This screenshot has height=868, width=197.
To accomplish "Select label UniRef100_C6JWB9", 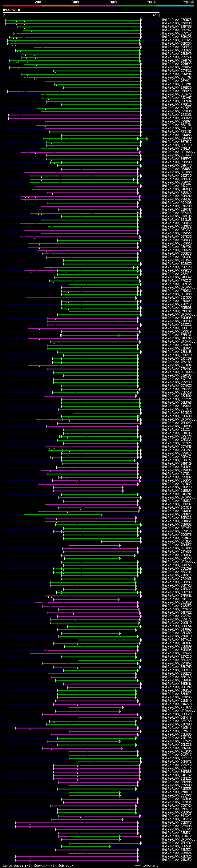I will point(177,169).
